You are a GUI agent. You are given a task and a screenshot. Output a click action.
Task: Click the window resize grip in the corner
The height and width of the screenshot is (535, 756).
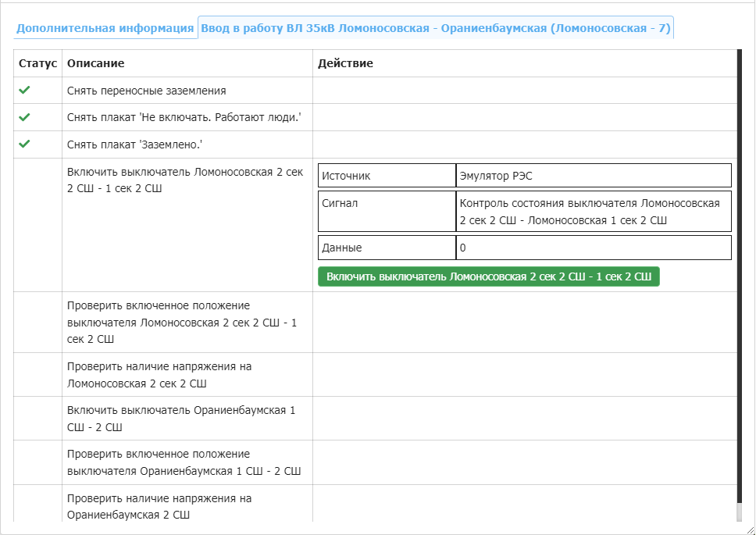pyautogui.click(x=750, y=530)
